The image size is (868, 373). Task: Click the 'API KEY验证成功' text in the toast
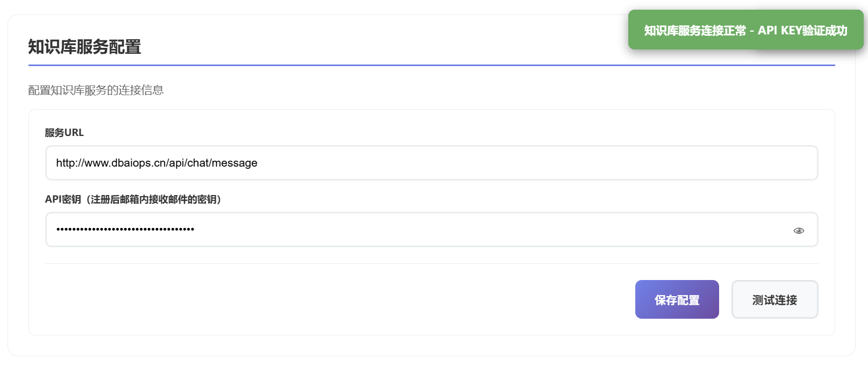(x=802, y=31)
